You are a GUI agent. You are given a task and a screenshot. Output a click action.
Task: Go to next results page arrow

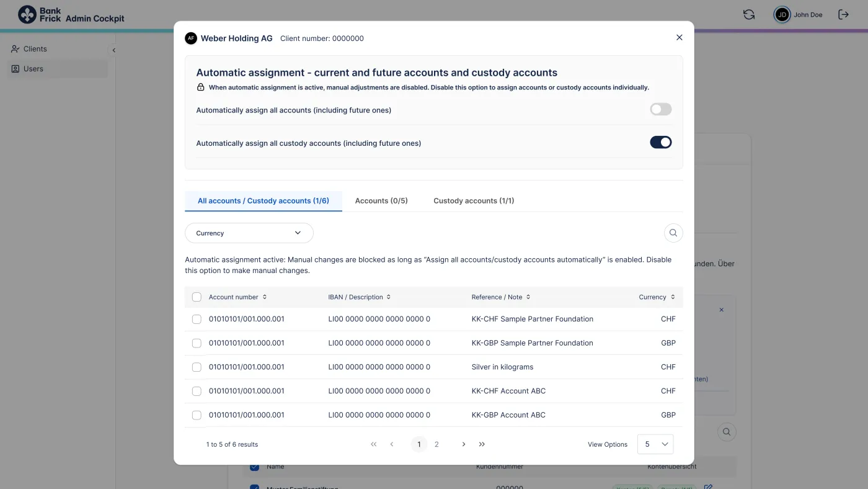coord(463,444)
